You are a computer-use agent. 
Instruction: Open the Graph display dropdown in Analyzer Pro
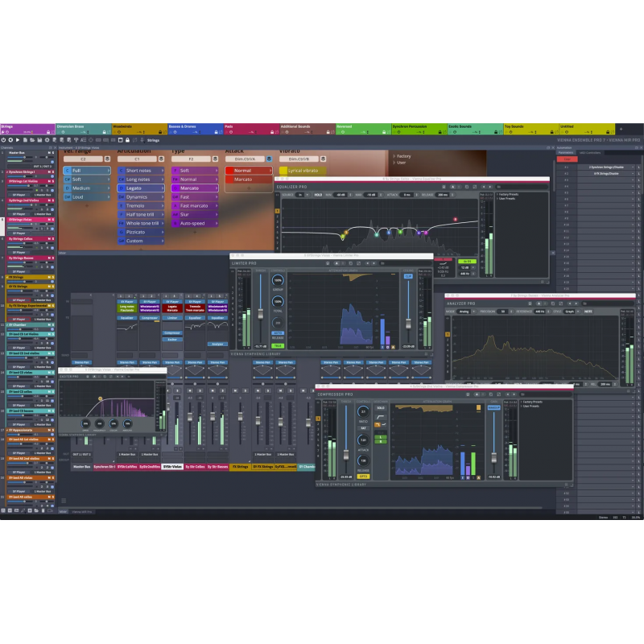point(571,312)
